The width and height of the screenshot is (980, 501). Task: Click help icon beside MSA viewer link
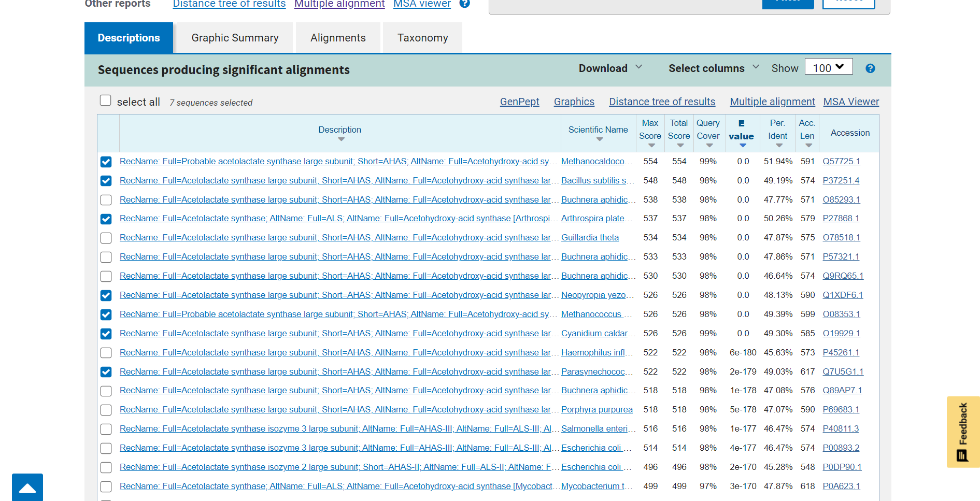click(x=465, y=3)
